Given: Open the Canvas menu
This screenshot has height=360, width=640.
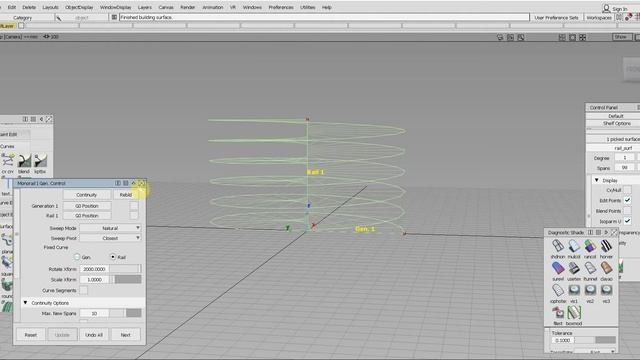Looking at the screenshot, I should (x=166, y=7).
